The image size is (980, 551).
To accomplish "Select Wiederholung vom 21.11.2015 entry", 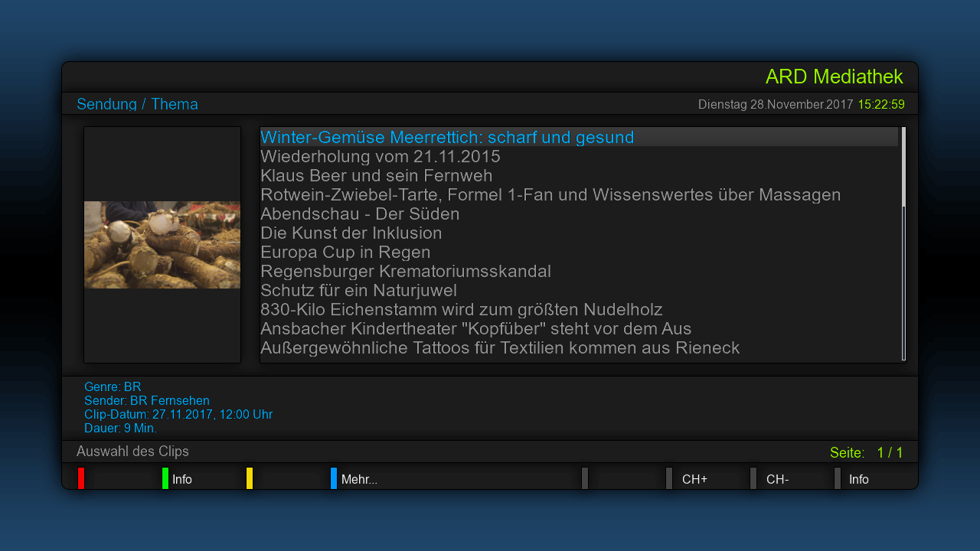I will click(x=380, y=157).
